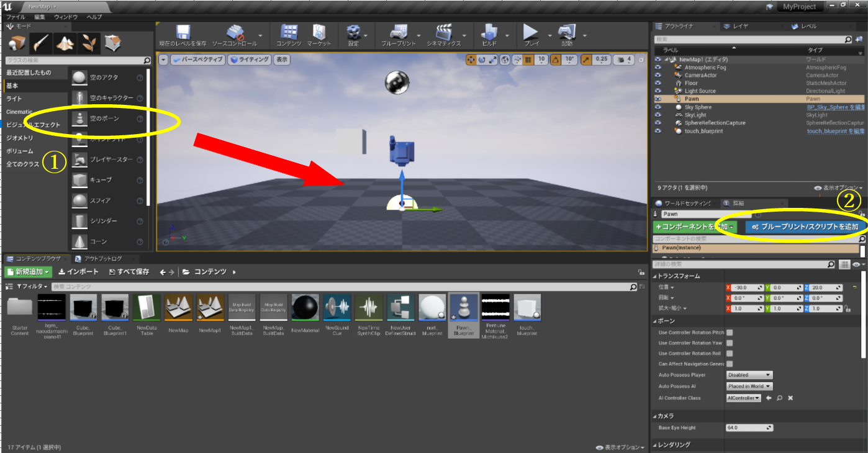Viewport: 868px width, 453px height.
Task: Open grid snap value 10 dropdown
Action: (x=541, y=60)
